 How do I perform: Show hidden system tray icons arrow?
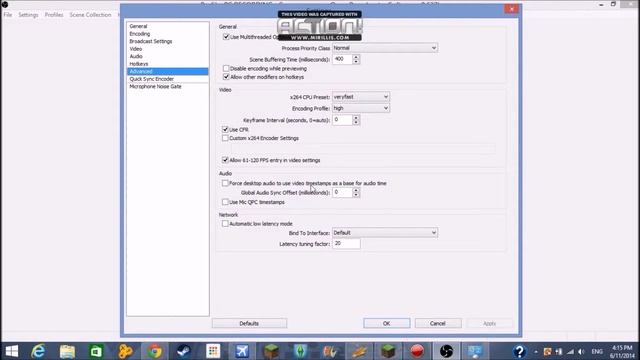click(x=536, y=351)
